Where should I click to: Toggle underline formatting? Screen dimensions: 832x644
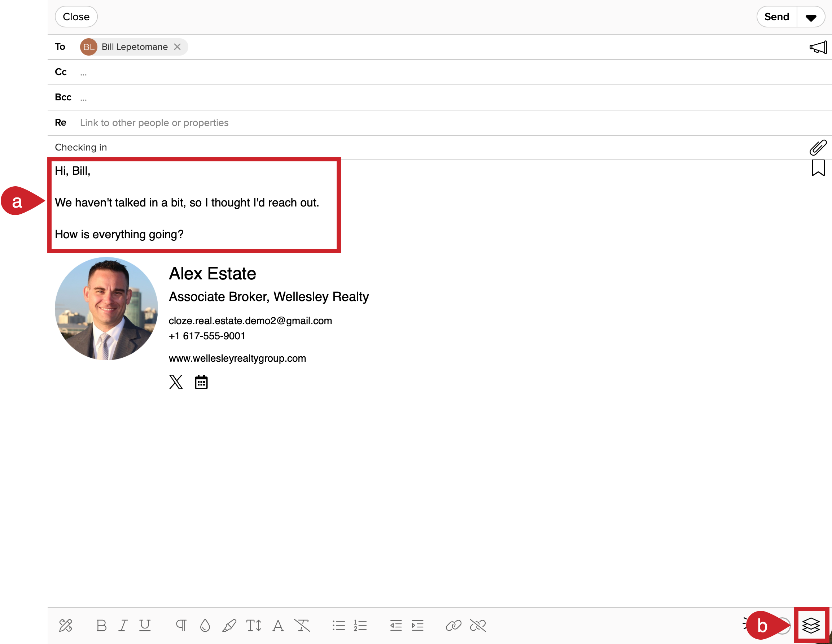[145, 625]
